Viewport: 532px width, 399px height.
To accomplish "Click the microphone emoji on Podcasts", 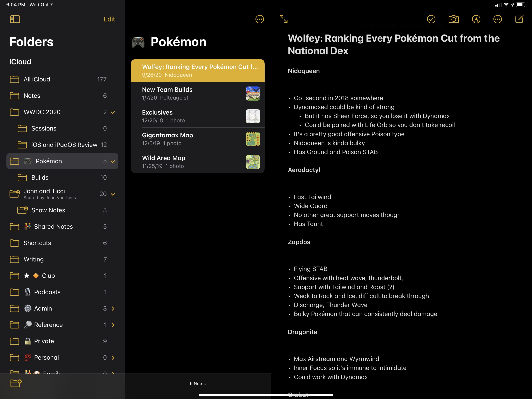I will tap(28, 292).
